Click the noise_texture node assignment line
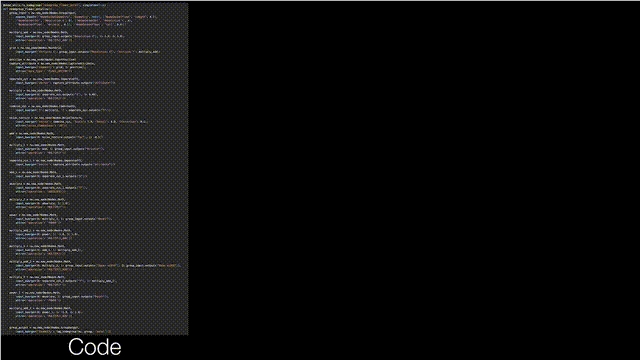This screenshot has height=360, width=640. point(46,118)
